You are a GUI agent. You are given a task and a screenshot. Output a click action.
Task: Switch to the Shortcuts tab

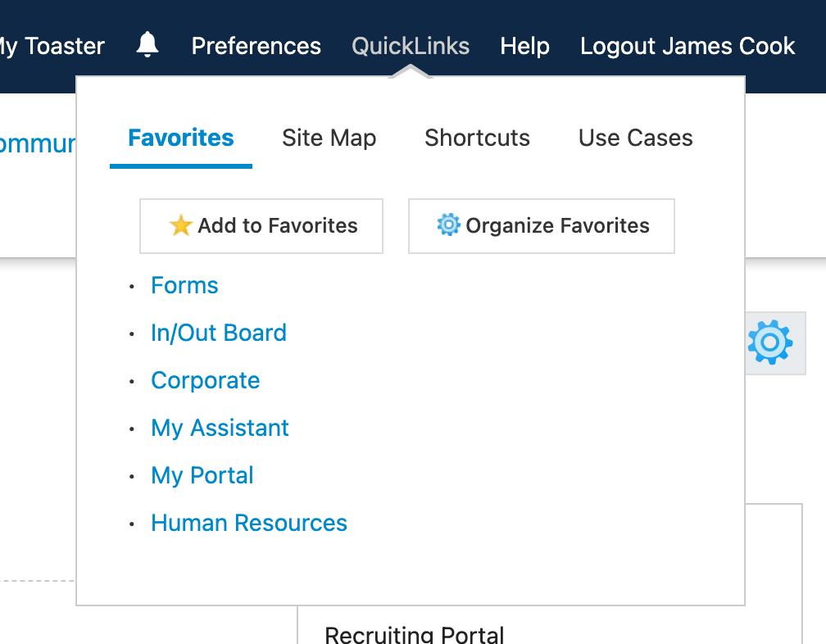click(477, 138)
